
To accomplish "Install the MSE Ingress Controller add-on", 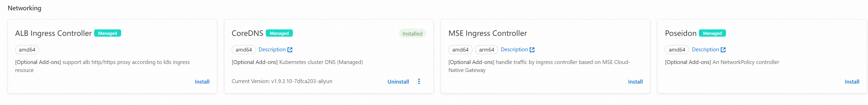I will (635, 82).
